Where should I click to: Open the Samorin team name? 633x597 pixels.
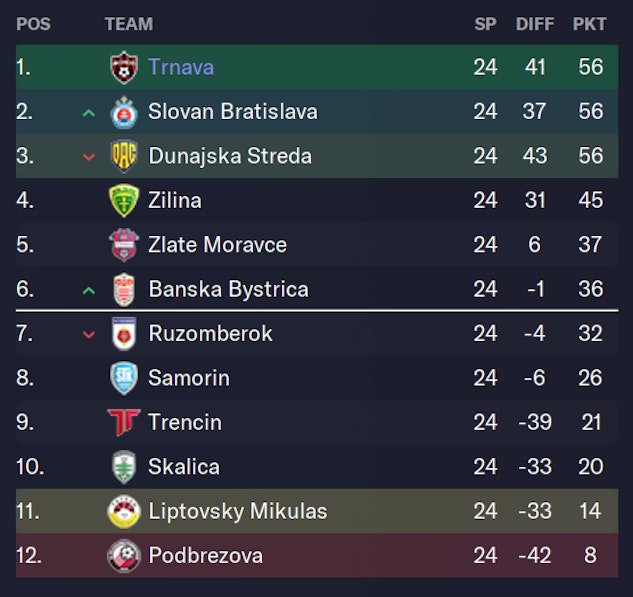point(189,378)
